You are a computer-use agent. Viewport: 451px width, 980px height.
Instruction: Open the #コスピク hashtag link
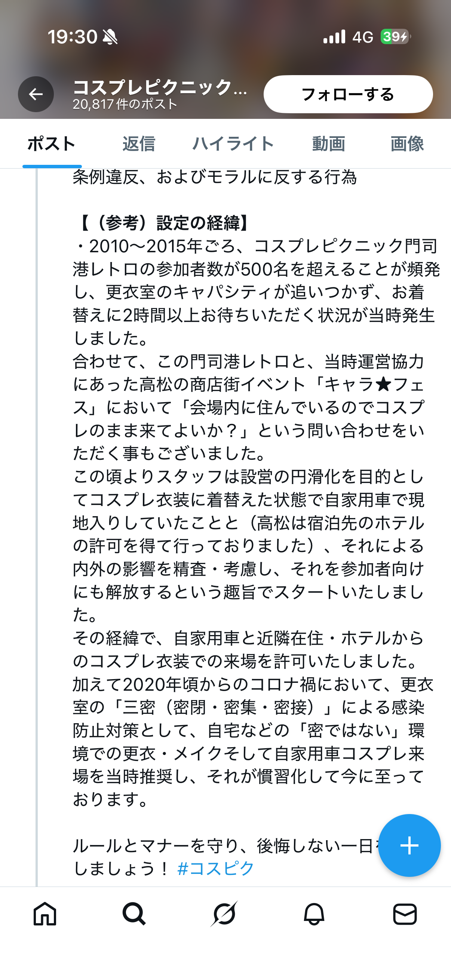[215, 869]
